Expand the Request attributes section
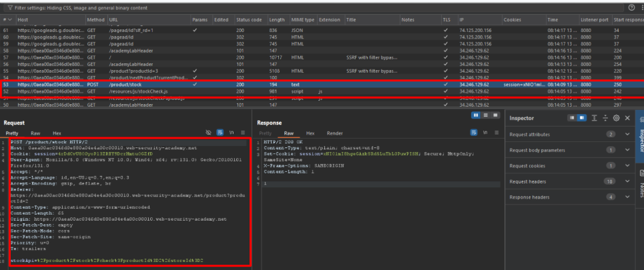This screenshot has width=644, height=270. point(627,134)
